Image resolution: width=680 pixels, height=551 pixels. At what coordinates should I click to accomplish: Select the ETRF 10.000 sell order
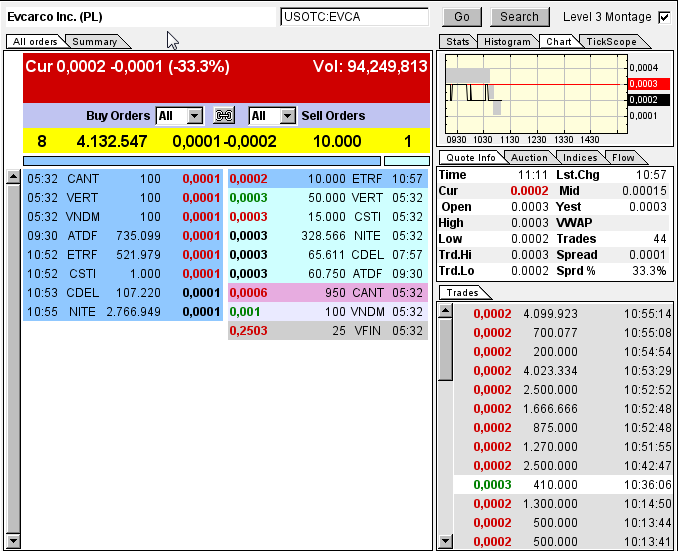(x=328, y=179)
